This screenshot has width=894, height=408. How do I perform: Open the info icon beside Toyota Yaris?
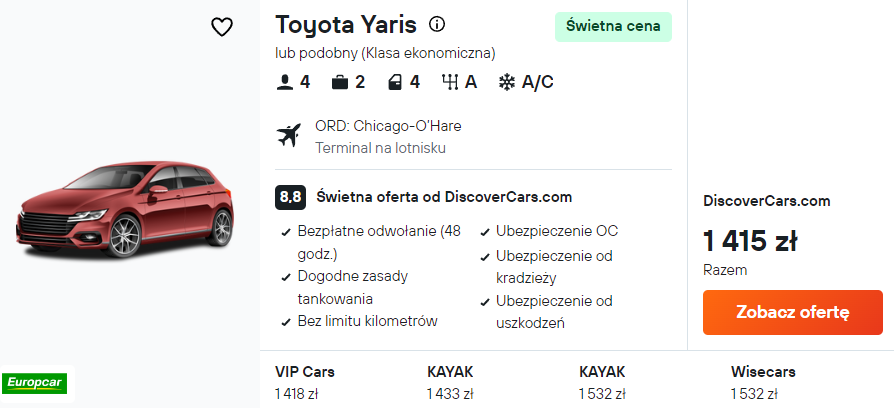437,24
